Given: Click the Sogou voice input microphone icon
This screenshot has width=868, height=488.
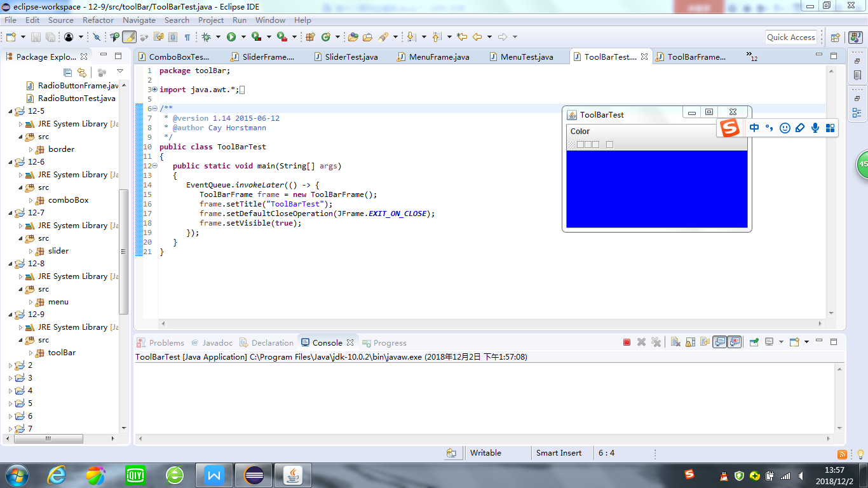Looking at the screenshot, I should click(815, 128).
